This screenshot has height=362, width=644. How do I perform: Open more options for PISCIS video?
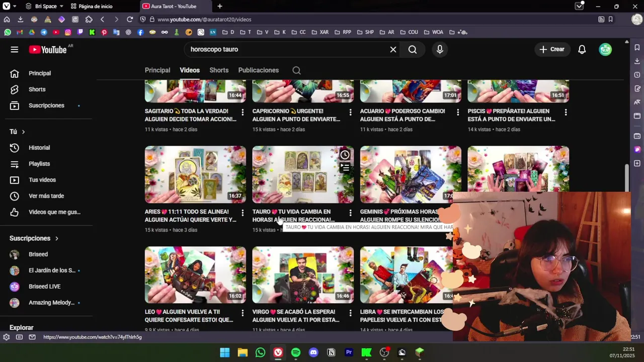[x=566, y=112]
